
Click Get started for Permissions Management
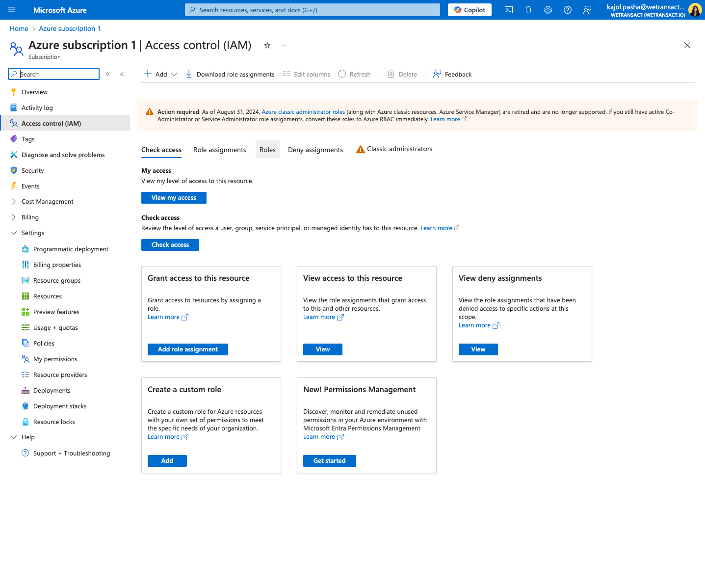click(x=330, y=461)
